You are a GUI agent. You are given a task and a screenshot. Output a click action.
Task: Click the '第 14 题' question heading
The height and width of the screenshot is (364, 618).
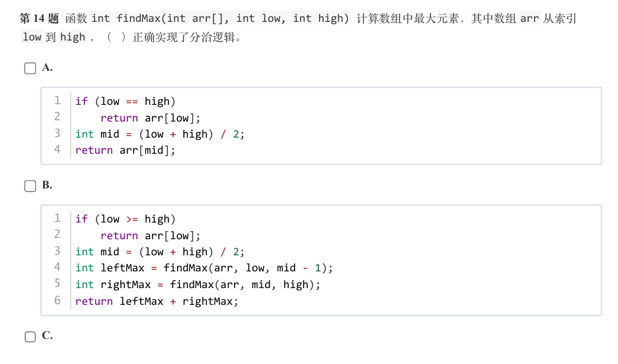pyautogui.click(x=39, y=19)
